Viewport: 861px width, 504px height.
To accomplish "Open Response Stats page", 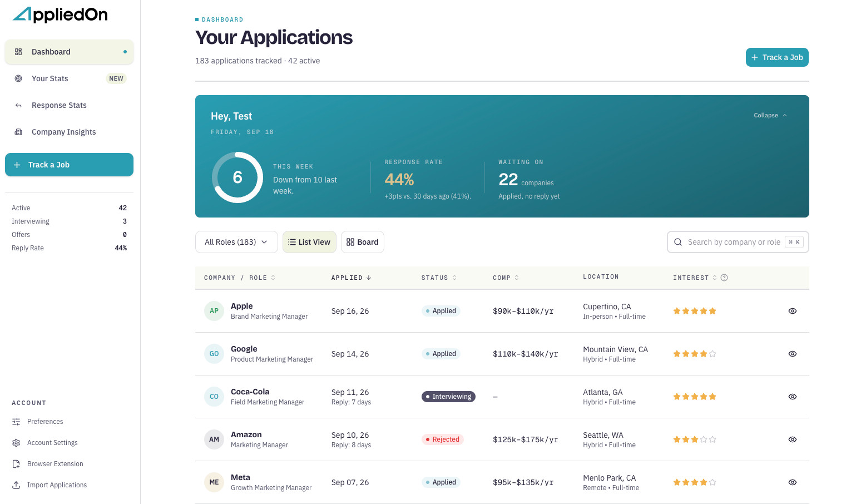I will click(x=69, y=105).
